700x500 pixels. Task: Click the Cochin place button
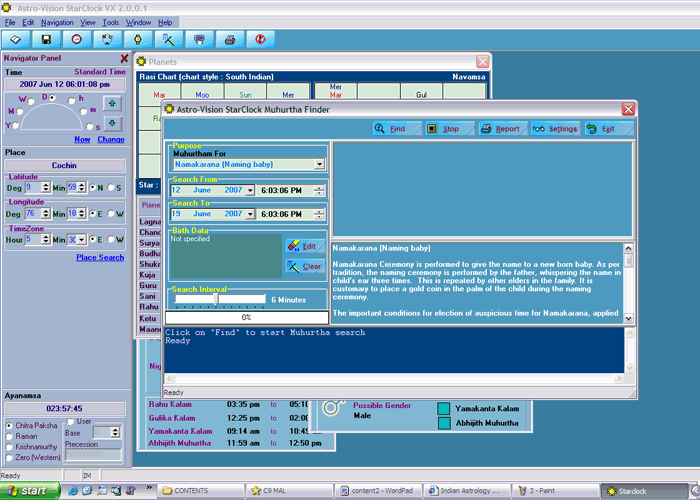65,166
